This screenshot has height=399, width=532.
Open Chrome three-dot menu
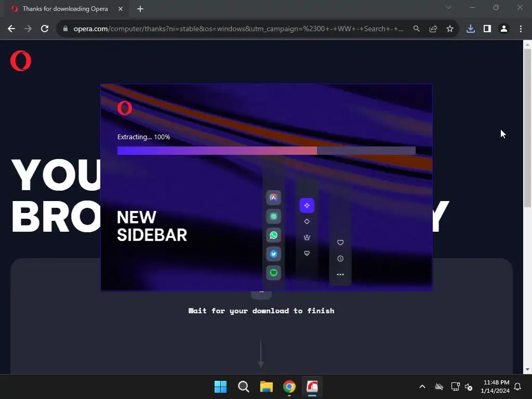tap(521, 29)
